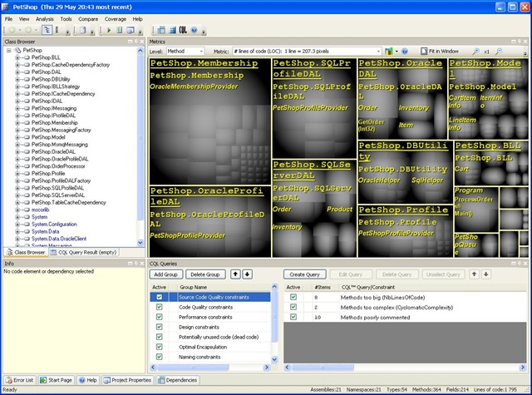Open the Compare menu

(x=88, y=19)
